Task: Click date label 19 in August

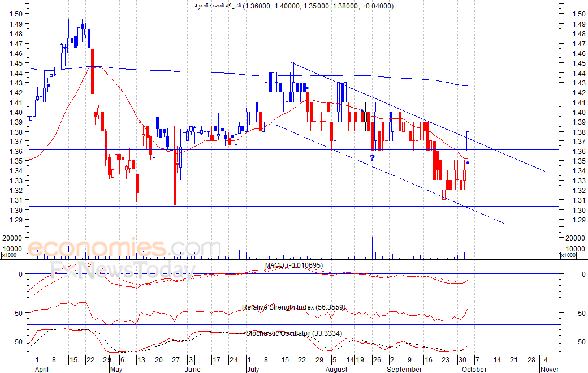Action: pos(360,360)
